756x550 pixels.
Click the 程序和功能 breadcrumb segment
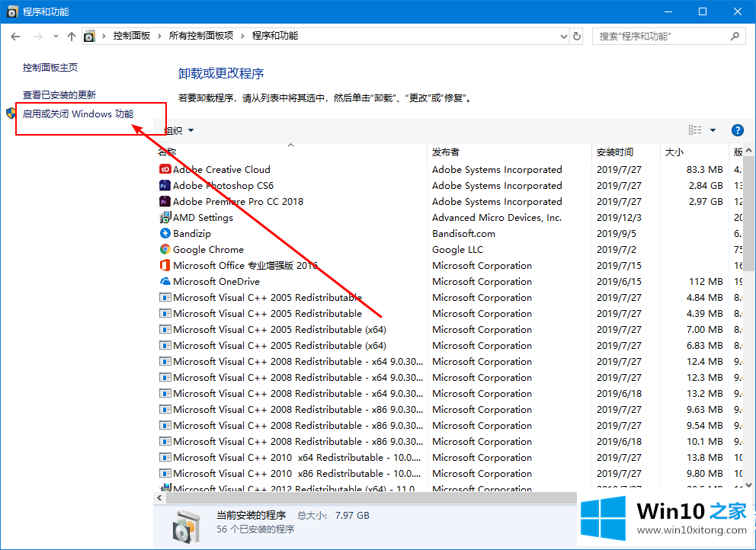click(275, 36)
